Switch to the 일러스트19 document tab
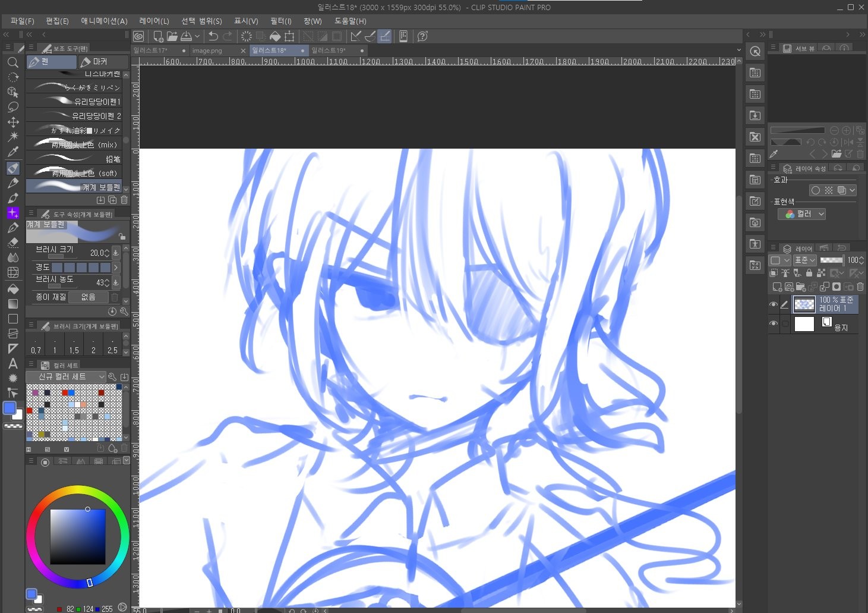The height and width of the screenshot is (613, 868). 329,51
